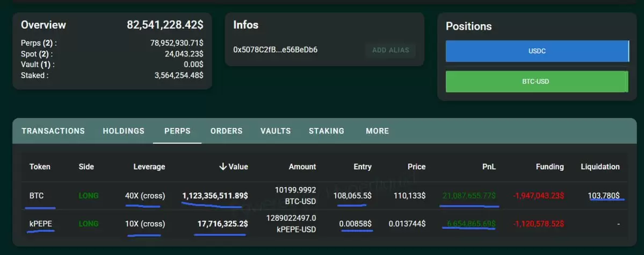Image resolution: width=644 pixels, height=255 pixels.
Task: Click the kPEPE price 0.013744$
Action: [407, 224]
